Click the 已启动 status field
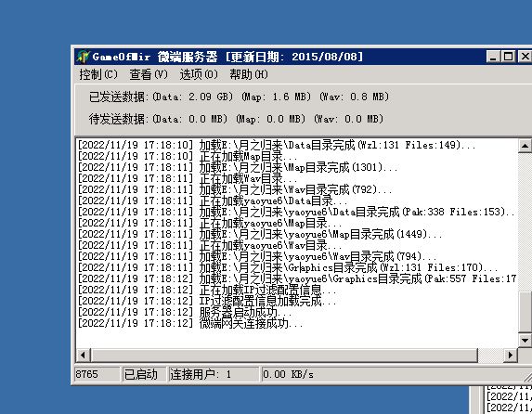This screenshot has height=414, width=532. pyautogui.click(x=144, y=374)
